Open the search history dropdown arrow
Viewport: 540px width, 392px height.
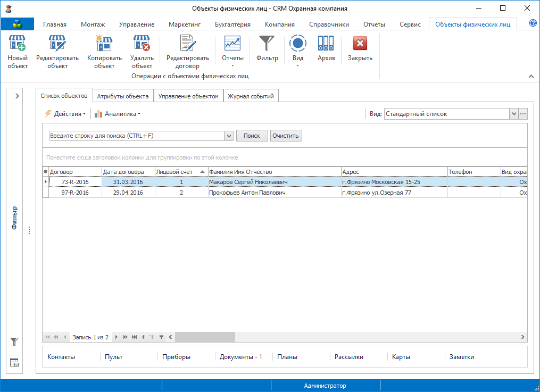pos(229,136)
